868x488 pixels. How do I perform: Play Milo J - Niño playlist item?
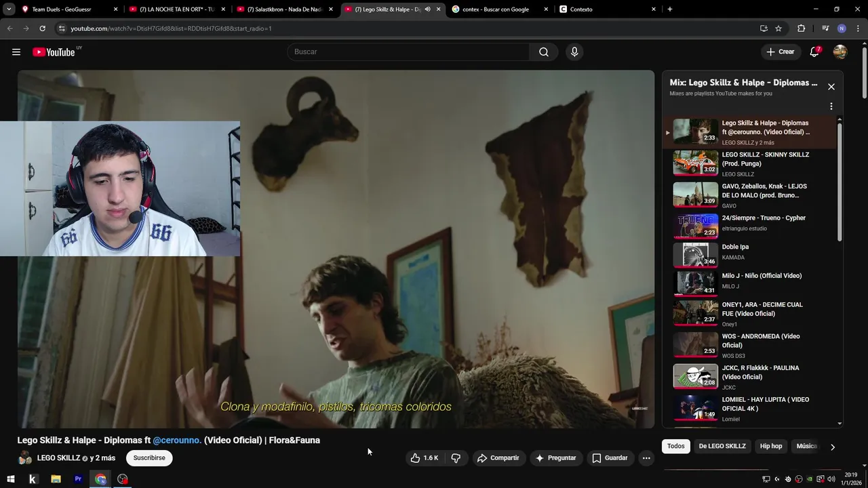(749, 283)
